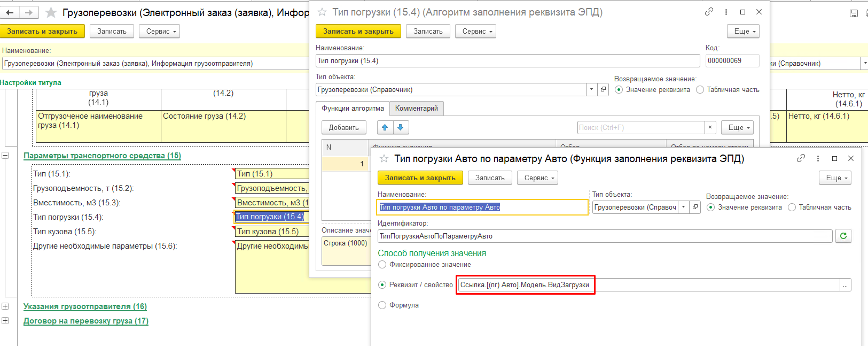868x346 pixels.
Task: Expand the Указания грузоотправителя (16) section
Action: 5,306
